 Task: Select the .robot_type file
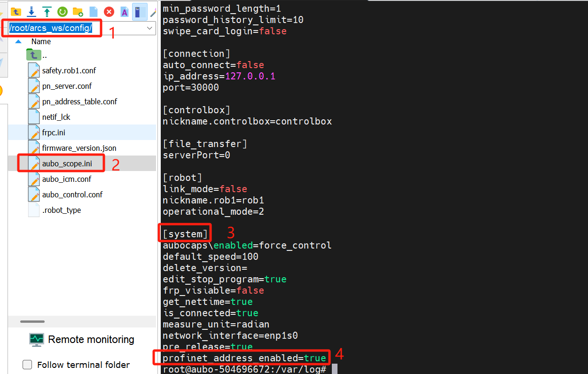click(62, 210)
